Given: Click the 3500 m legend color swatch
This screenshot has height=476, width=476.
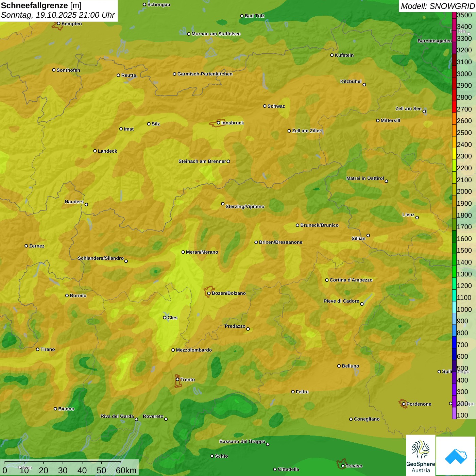Looking at the screenshot, I should pyautogui.click(x=454, y=15).
